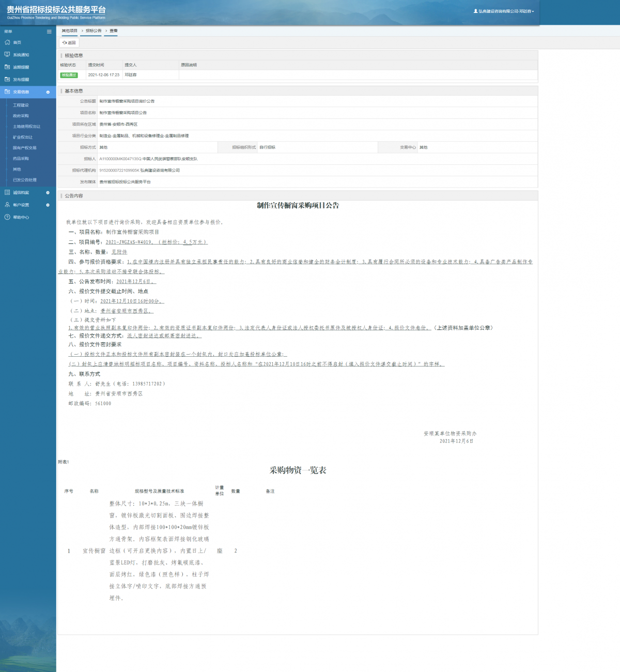620x672 pixels.
Task: Click the 首页 home icon
Action: (7, 42)
